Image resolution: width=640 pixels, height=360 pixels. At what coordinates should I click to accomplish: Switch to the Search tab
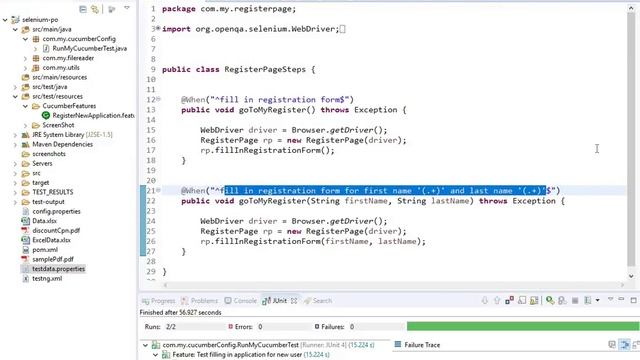(318, 301)
